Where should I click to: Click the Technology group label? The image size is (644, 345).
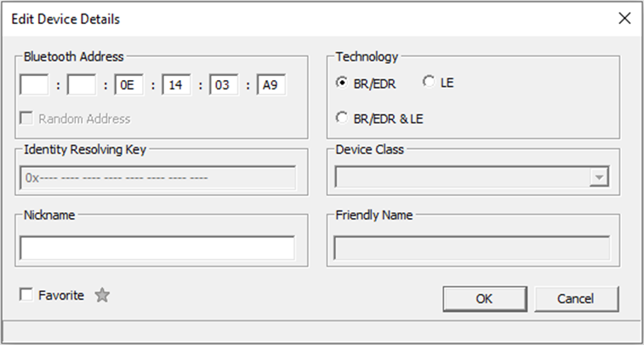367,57
